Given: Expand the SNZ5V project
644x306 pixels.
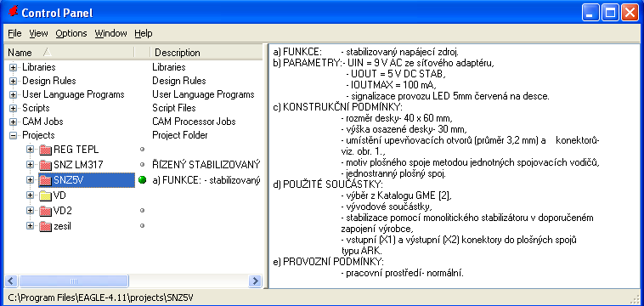Looking at the screenshot, I should [x=30, y=180].
